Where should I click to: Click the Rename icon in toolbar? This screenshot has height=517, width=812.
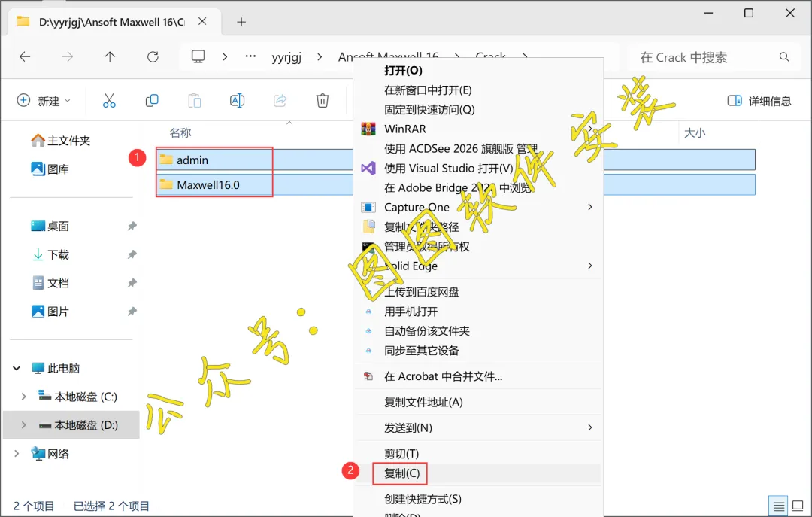point(237,101)
